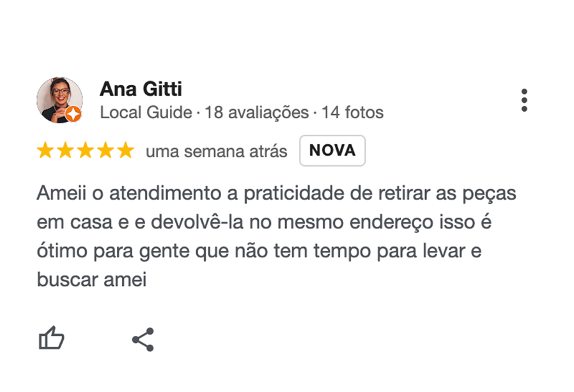Select the second gold star of the rating
Screen dimensions: 574x392
66,151
